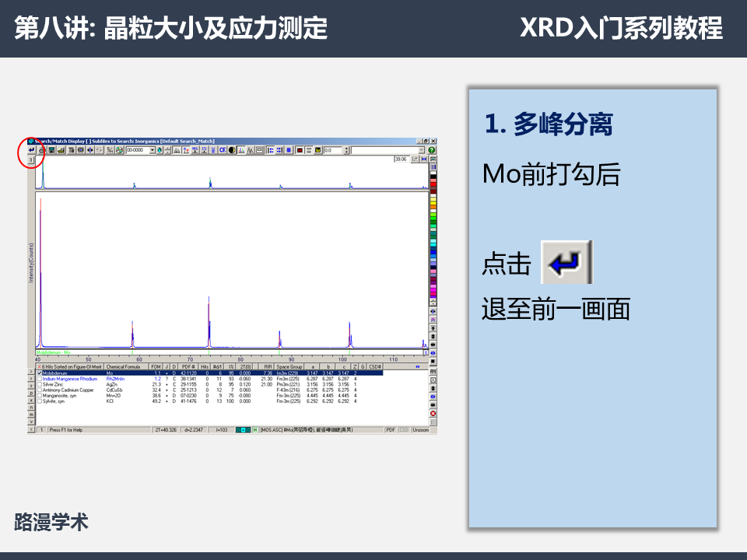Check the Silver Zinc checkbox
This screenshot has height=560, width=747.
(x=40, y=384)
